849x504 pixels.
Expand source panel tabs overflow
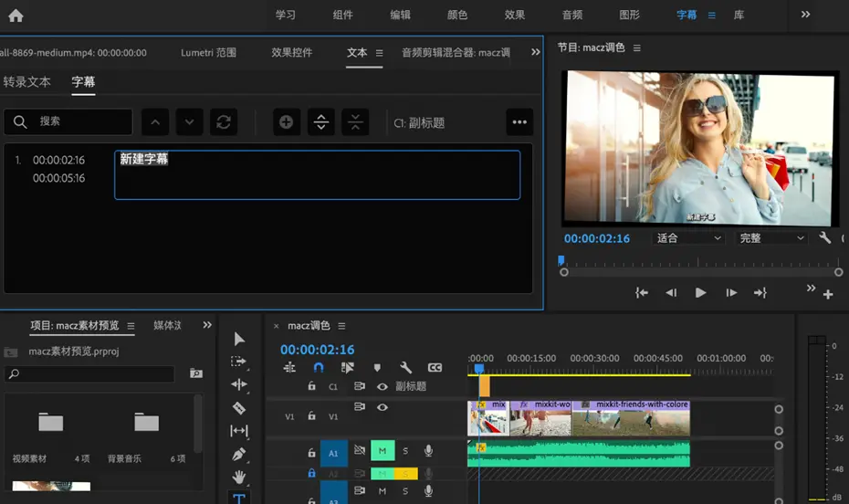536,52
